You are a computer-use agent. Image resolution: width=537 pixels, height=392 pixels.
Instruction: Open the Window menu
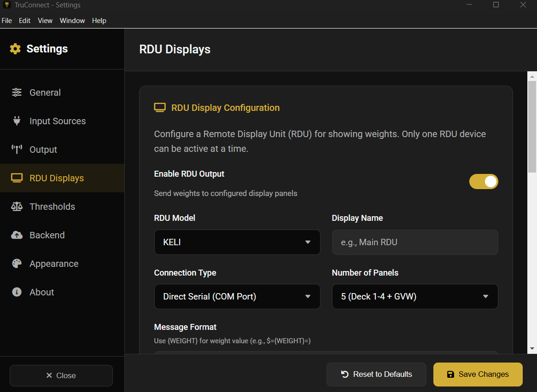click(x=72, y=21)
